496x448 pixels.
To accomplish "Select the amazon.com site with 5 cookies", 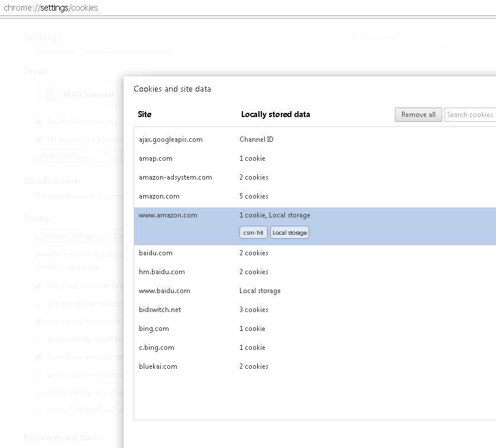I will pos(315,196).
